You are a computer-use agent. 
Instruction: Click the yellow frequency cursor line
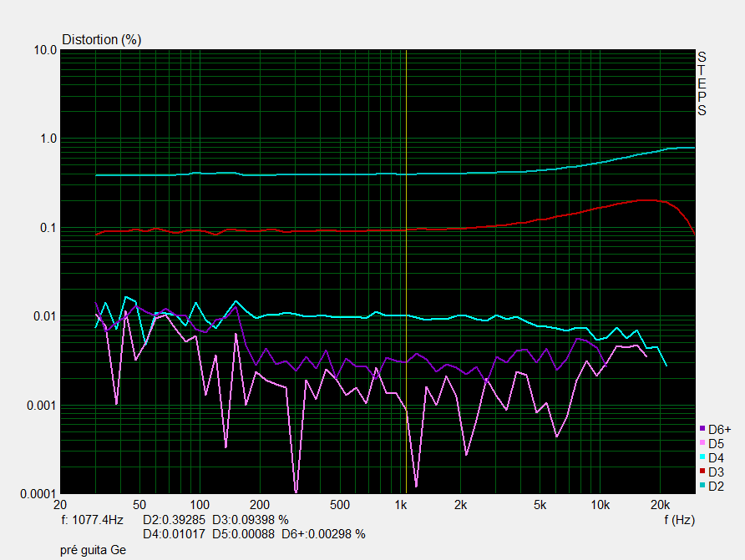coord(406,271)
